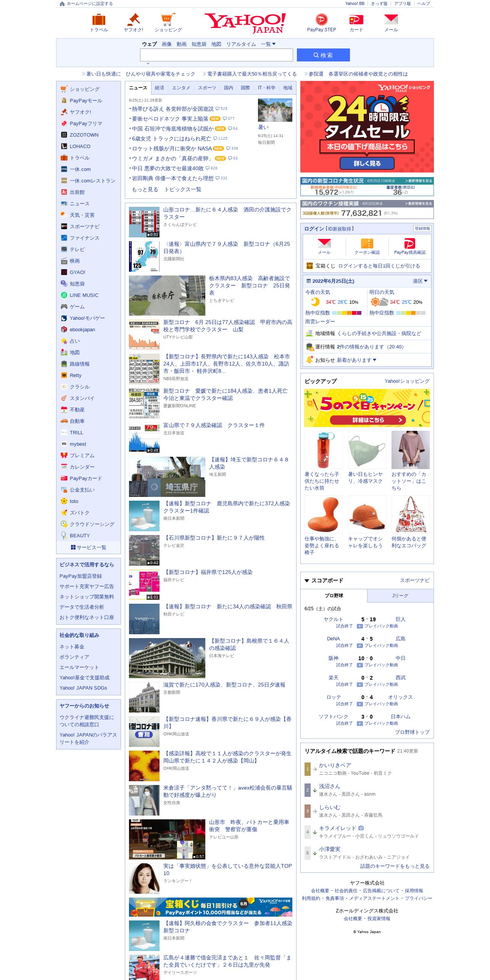Open トピックス一覧 link
Image resolution: width=490 pixels, height=980 pixels.
(183, 190)
